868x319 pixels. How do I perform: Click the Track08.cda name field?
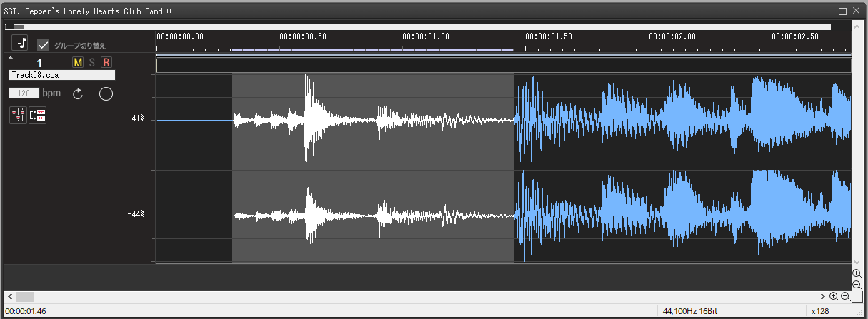(x=62, y=75)
